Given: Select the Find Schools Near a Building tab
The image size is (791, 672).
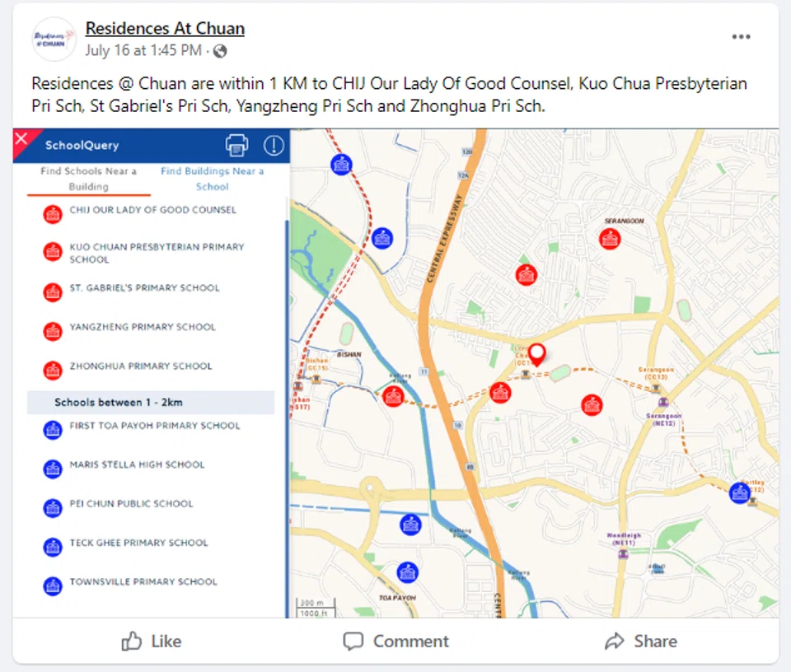Looking at the screenshot, I should (x=88, y=179).
